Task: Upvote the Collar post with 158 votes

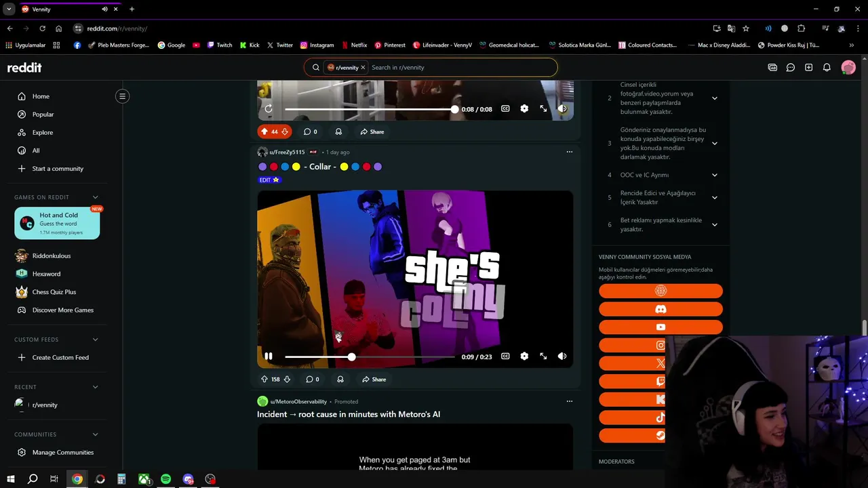Action: click(264, 380)
